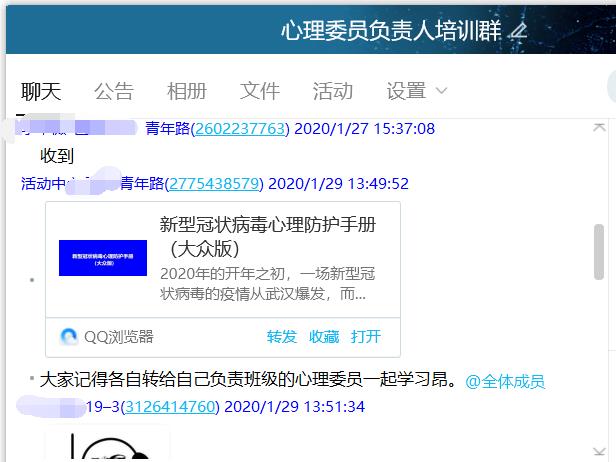Screen dimensions: 616x462
Task: Open the blue handbook cover thumbnail
Action: [x=103, y=258]
